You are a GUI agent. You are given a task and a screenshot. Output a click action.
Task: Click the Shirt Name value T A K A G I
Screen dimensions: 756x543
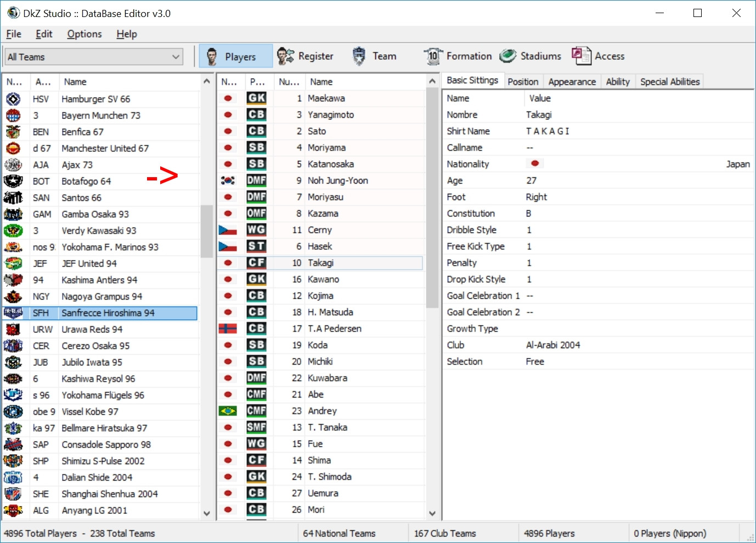(x=548, y=131)
